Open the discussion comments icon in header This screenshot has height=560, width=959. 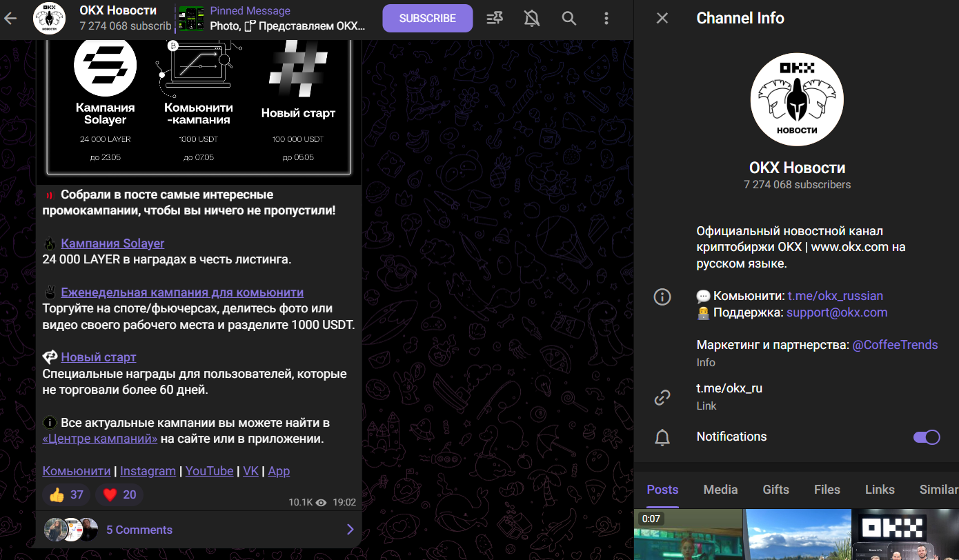point(495,19)
